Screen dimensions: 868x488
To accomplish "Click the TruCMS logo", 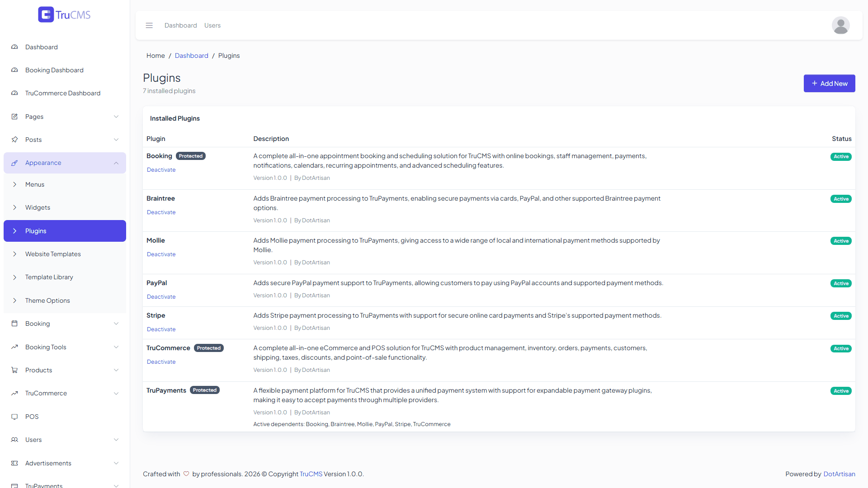I will click(64, 15).
